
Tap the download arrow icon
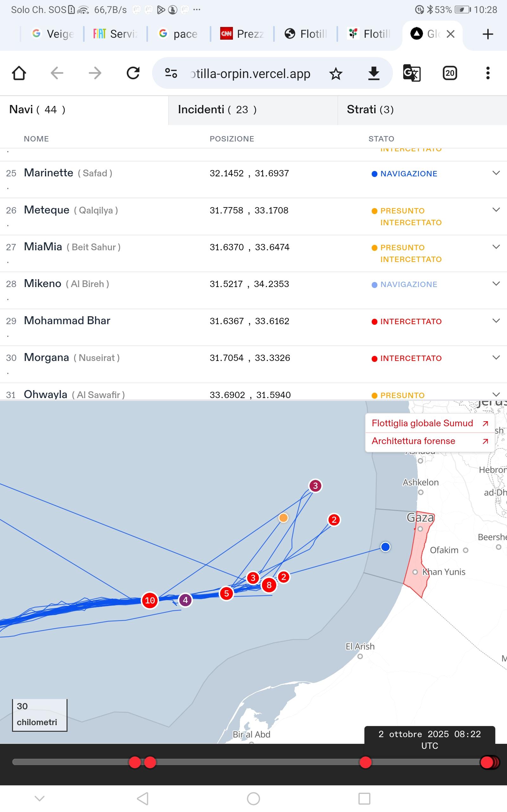point(374,74)
